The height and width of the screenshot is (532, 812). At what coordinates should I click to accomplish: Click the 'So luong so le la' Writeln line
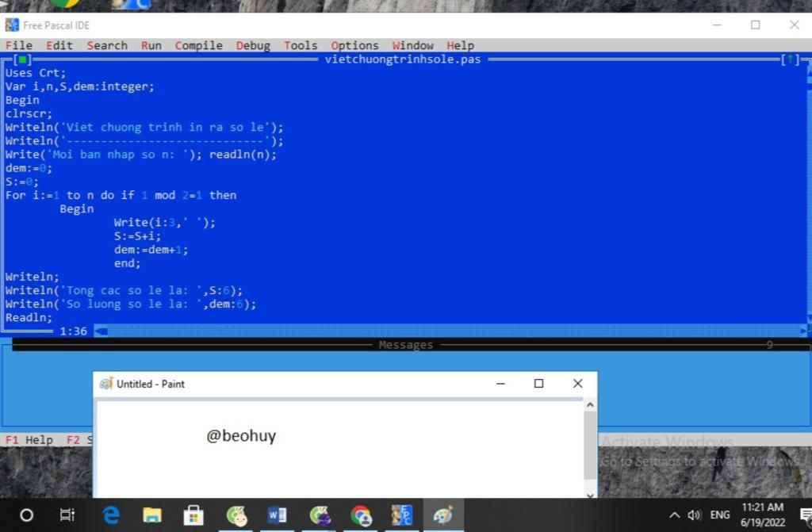click(131, 304)
